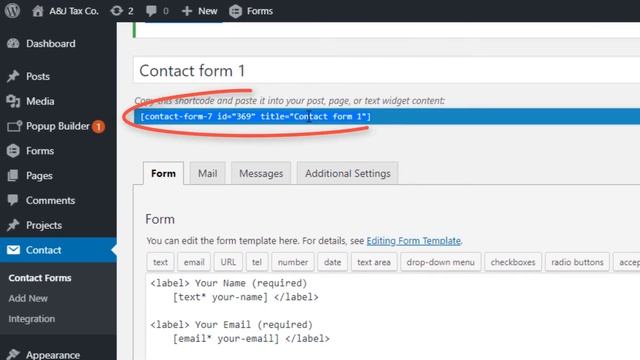Click the Appearance paintbrush icon
This screenshot has height=360, width=640.
(13, 354)
